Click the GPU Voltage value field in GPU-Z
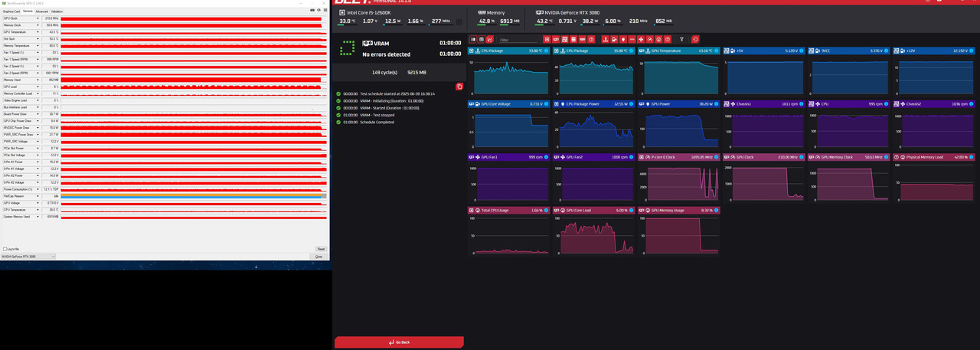 (51, 203)
